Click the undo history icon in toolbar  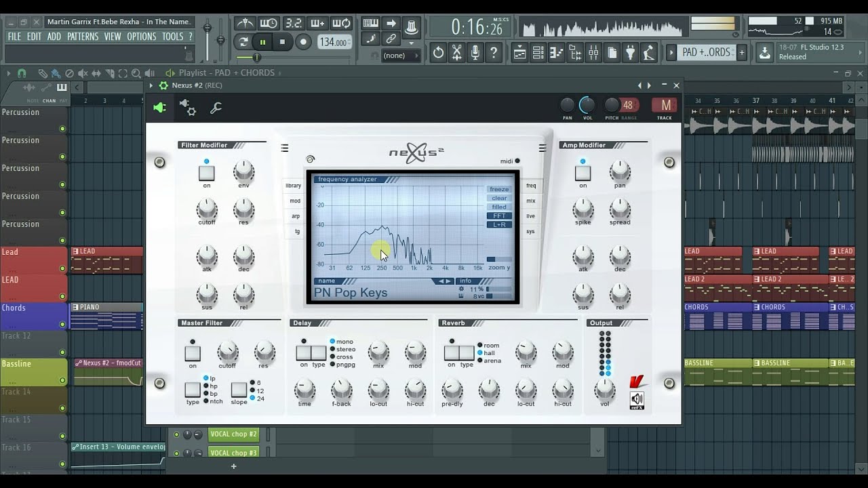pyautogui.click(x=438, y=52)
